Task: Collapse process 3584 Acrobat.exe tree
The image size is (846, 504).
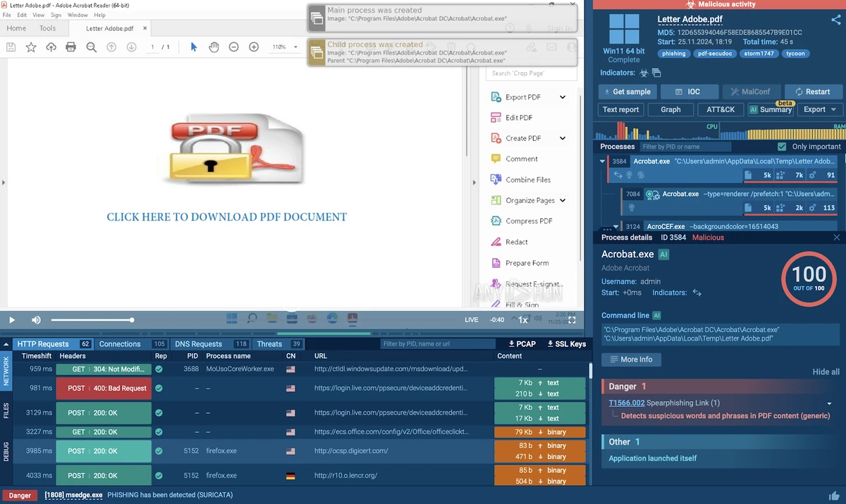Action: click(602, 161)
